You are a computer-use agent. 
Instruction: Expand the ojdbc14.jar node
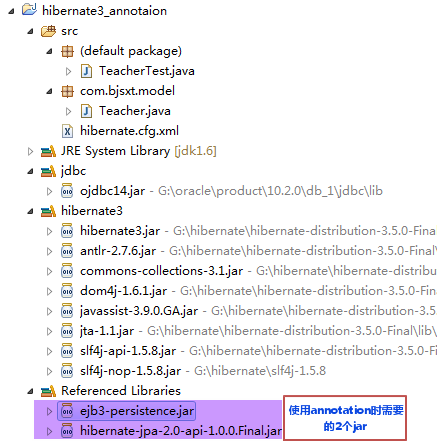pyautogui.click(x=49, y=191)
